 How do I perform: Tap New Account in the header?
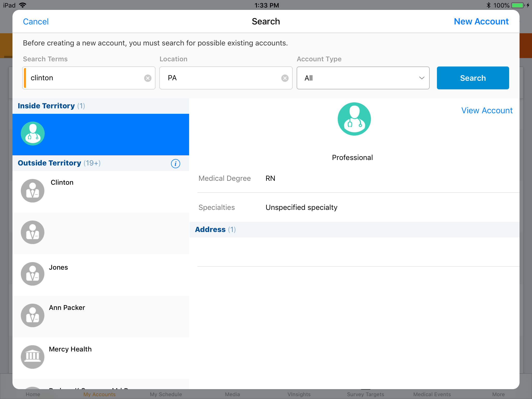click(481, 22)
